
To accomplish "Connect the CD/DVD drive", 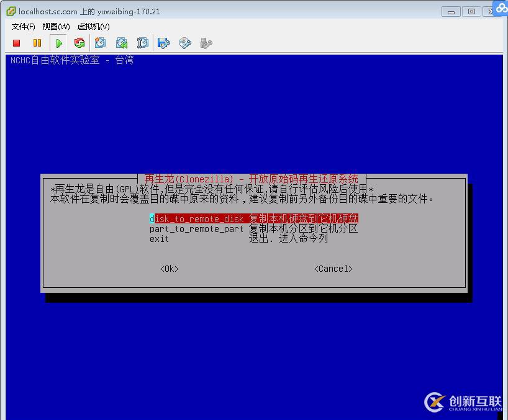I will tap(184, 43).
